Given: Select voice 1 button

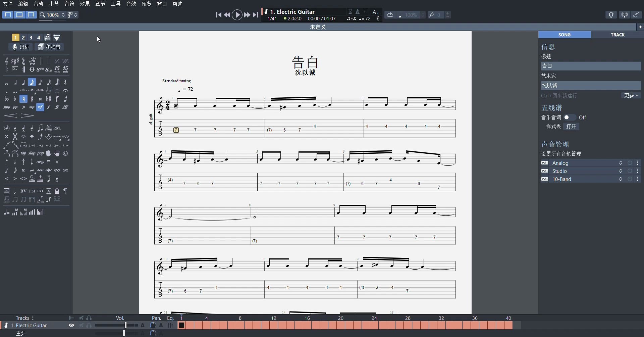Looking at the screenshot, I should 15,37.
